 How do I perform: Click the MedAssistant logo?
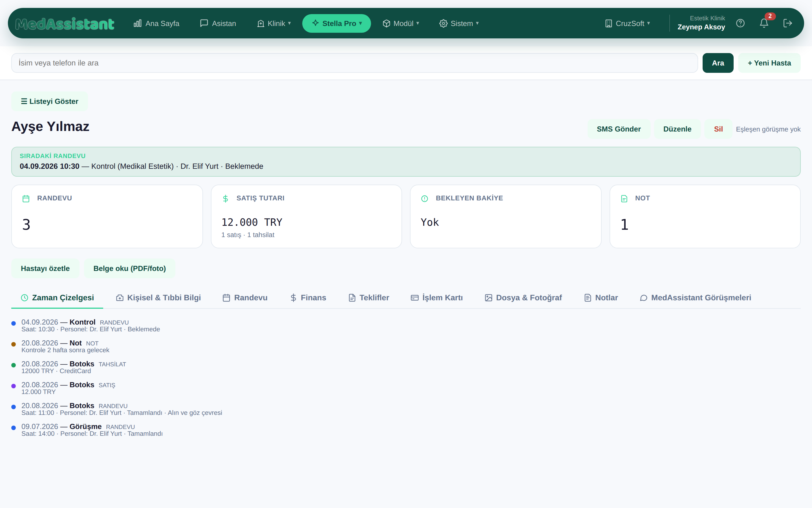(x=65, y=24)
